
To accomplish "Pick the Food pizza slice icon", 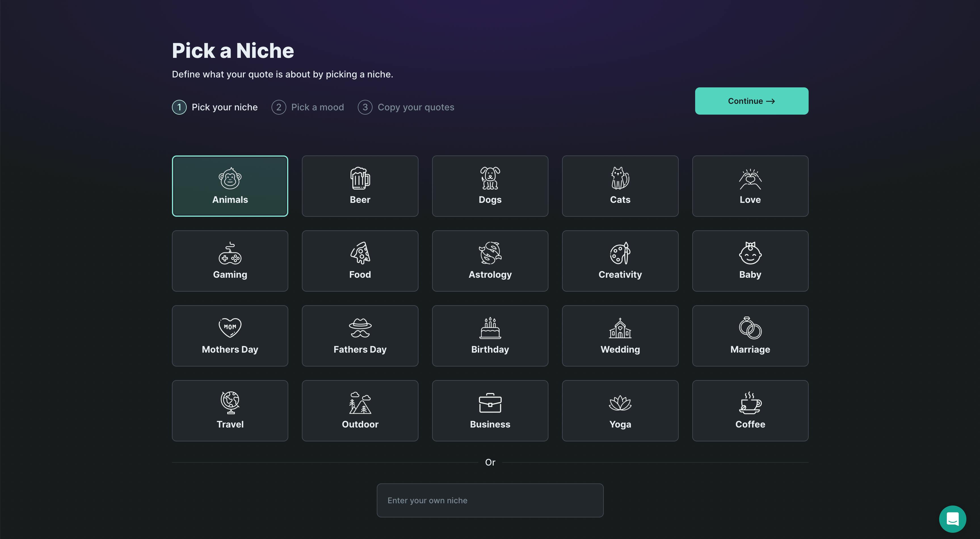I will [x=360, y=253].
